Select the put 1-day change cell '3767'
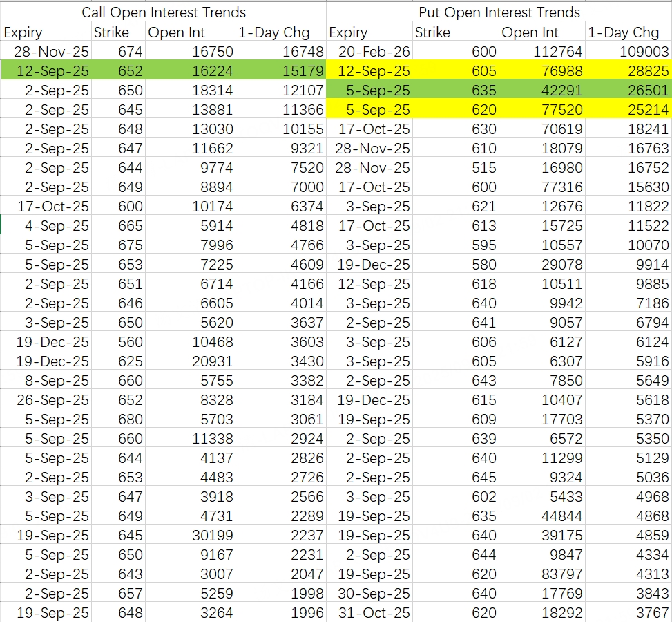Viewport: 672px width, 622px height. coord(628,612)
